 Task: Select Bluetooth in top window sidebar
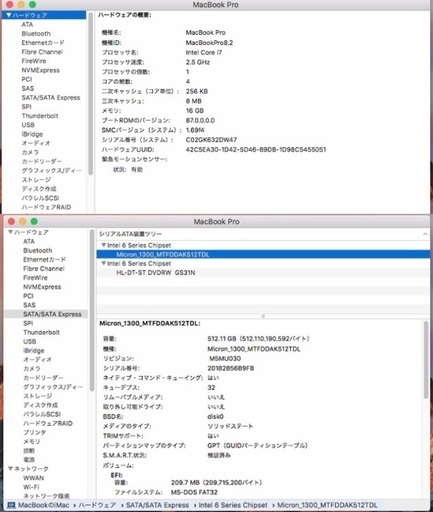[x=36, y=34]
